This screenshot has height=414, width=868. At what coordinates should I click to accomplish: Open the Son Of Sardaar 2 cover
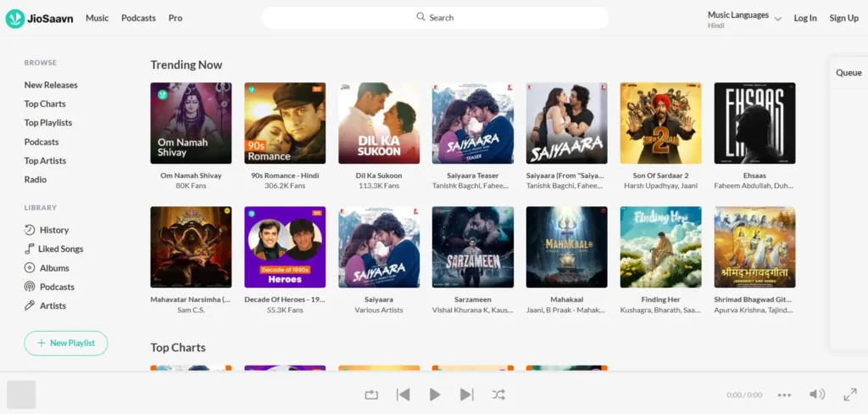661,123
